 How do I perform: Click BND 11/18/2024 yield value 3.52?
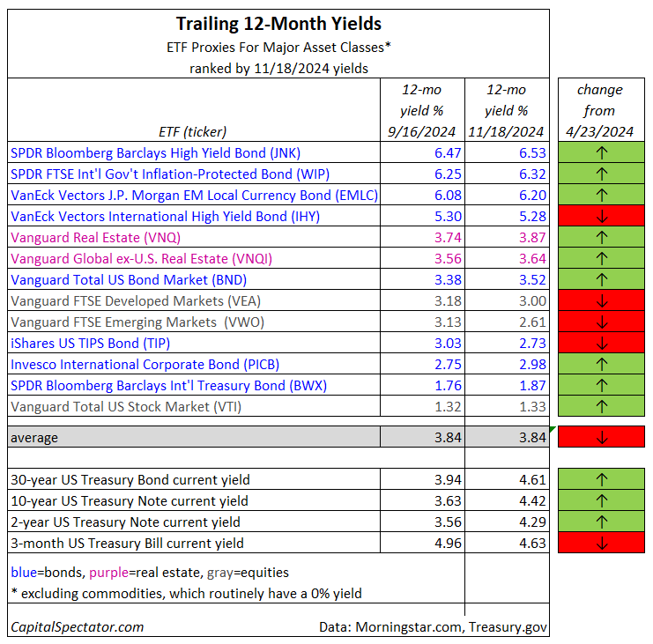pos(532,280)
